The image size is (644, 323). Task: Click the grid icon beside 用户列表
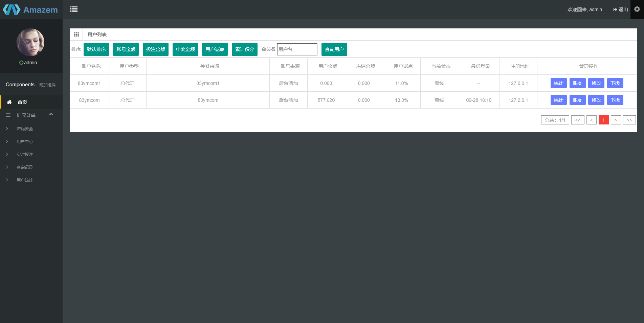click(76, 34)
